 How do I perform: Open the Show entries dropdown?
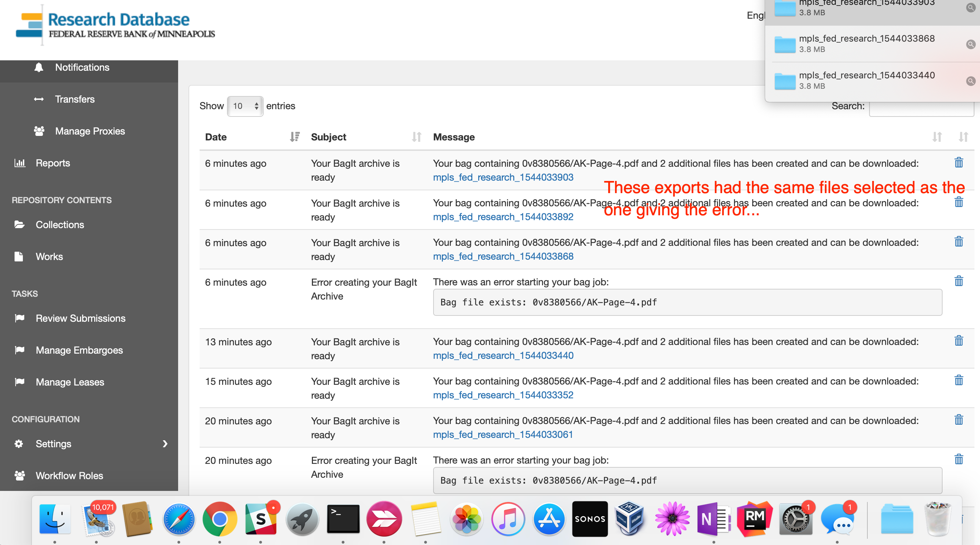point(245,106)
